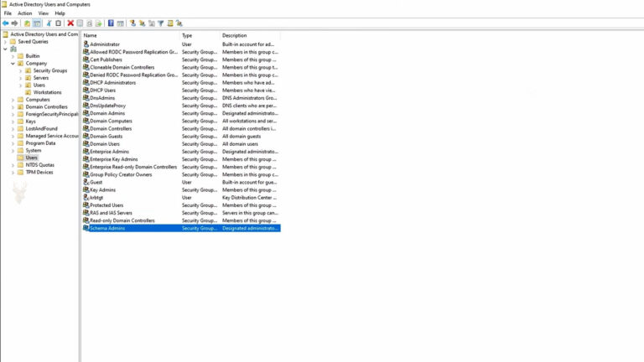Click the Filter funnel toolbar icon

point(161,23)
